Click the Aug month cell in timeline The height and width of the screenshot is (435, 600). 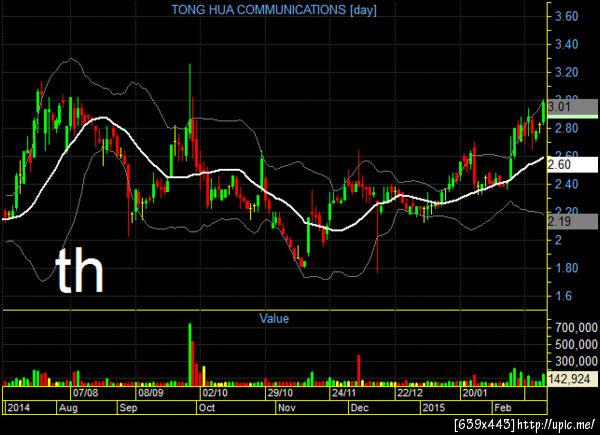click(86, 407)
